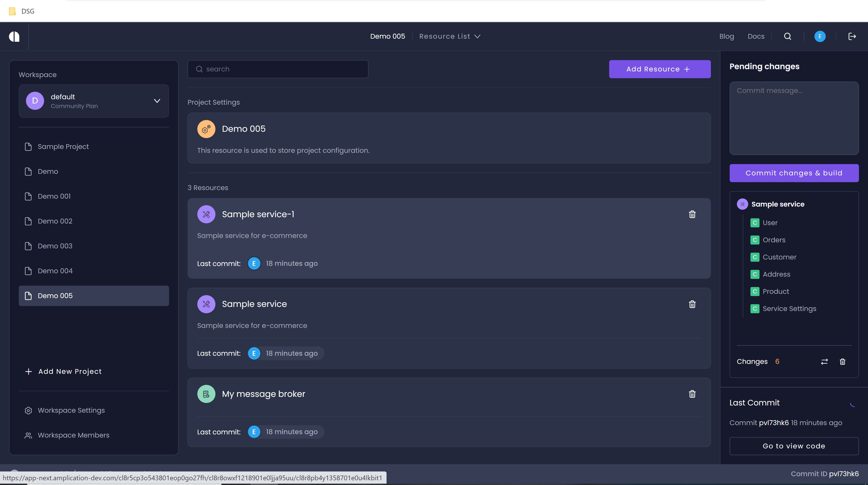
Task: Click the logout icon in the top-right
Action: (852, 36)
